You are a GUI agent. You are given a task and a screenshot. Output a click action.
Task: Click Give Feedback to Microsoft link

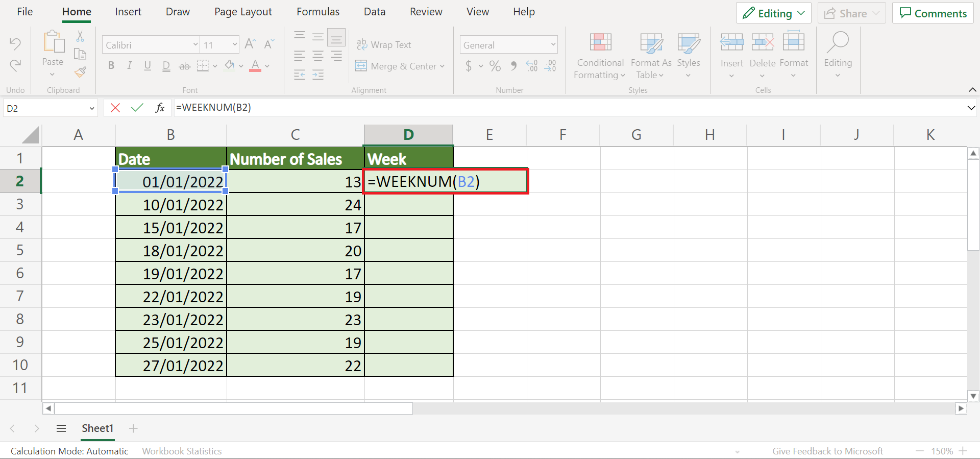pyautogui.click(x=827, y=451)
